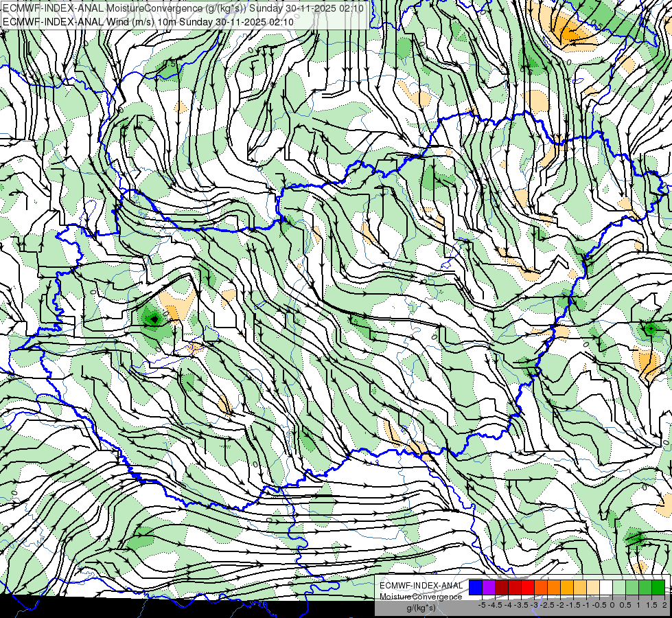The image size is (672, 618).
Task: Click the Wind (m/s) 10m title line
Action: coord(148,21)
